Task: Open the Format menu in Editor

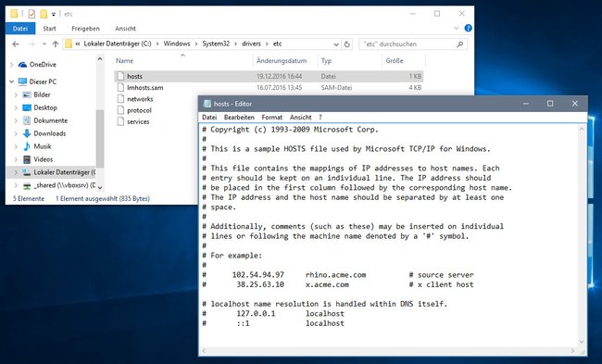Action: 271,118
